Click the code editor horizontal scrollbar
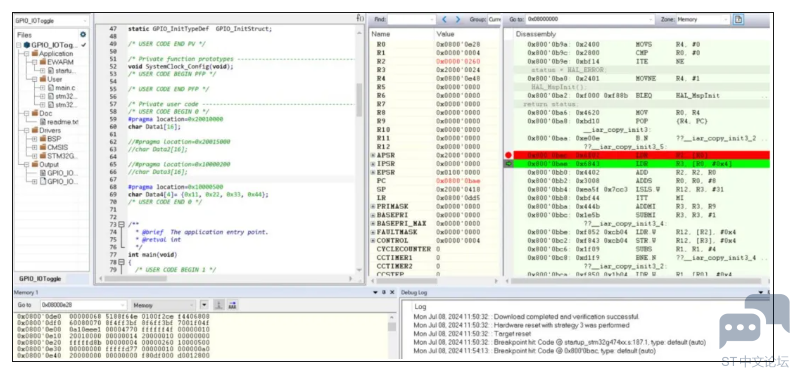798x377 pixels. pos(227,279)
